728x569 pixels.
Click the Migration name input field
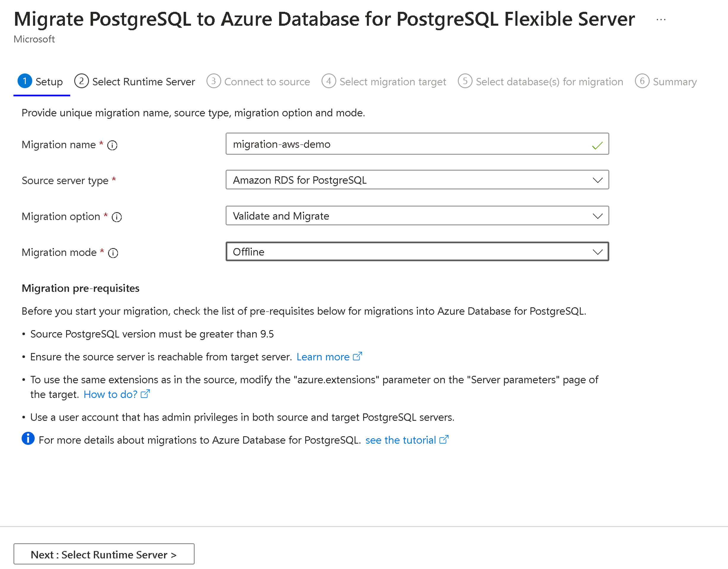pos(417,143)
